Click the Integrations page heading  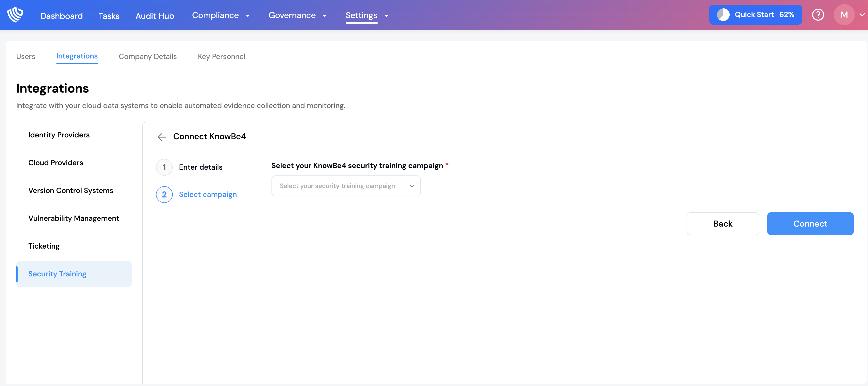coord(52,88)
